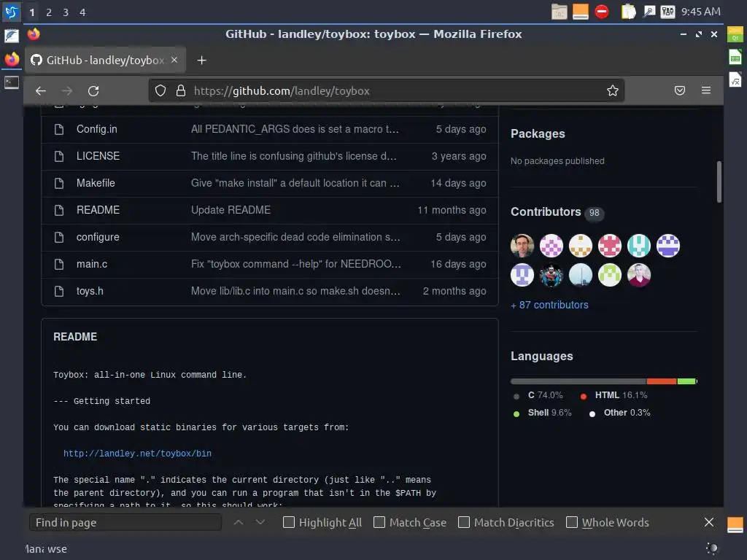Toggle Match Case checkbox

379,522
